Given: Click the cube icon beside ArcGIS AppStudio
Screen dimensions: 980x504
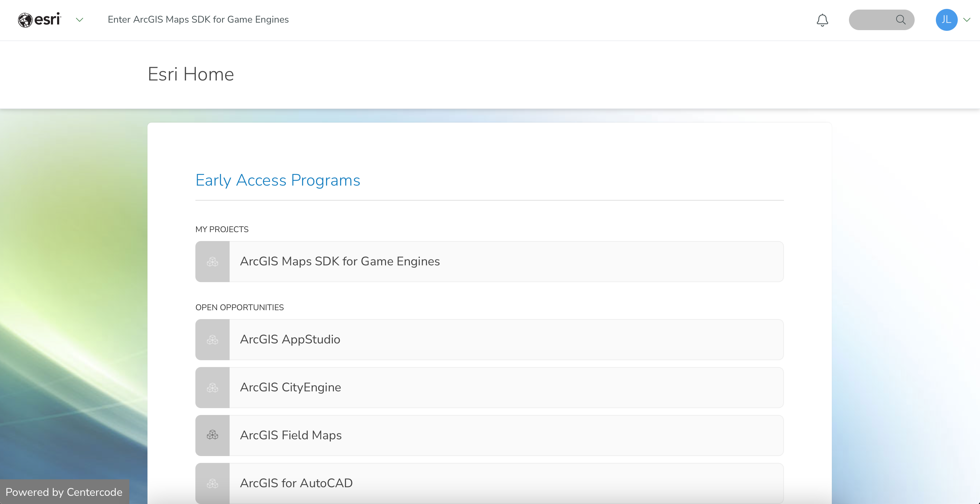Looking at the screenshot, I should pyautogui.click(x=212, y=340).
